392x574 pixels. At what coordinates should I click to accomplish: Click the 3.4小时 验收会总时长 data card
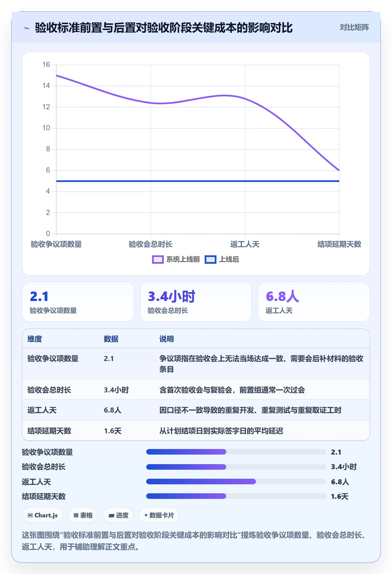click(196, 302)
